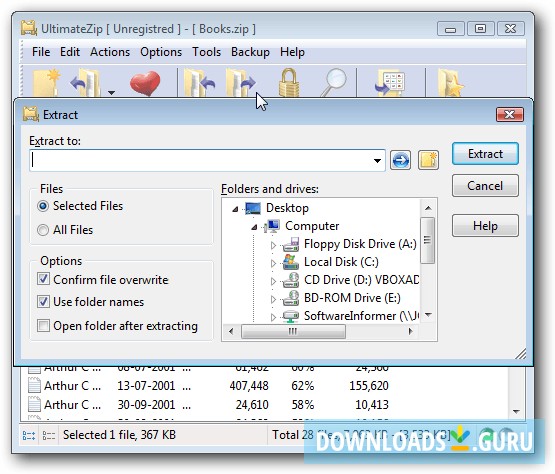Click the folder tree scroll down arrow
This screenshot has width=555, height=474.
428,314
